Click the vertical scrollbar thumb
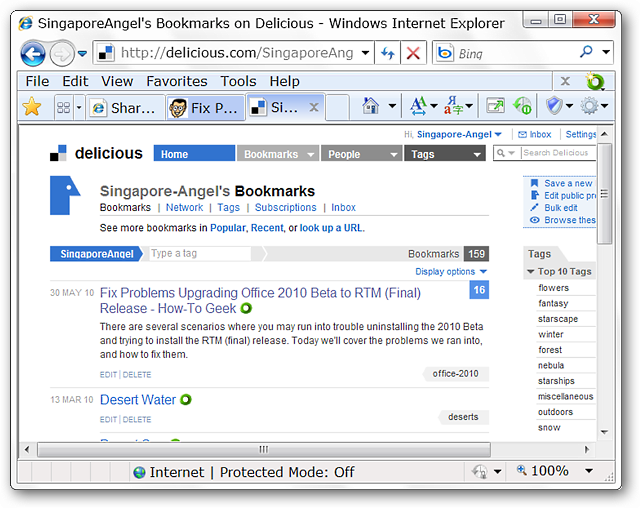Viewport: 640px width, 508px height. click(604, 193)
